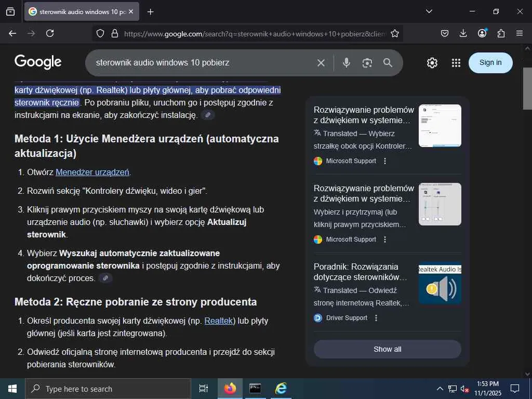Open browser extensions puzzle icon
This screenshot has height=399, width=532.
(501, 33)
